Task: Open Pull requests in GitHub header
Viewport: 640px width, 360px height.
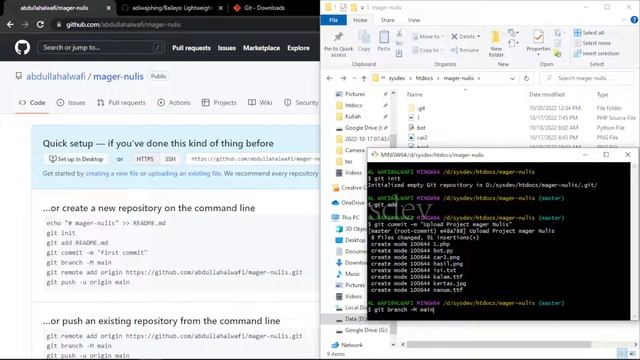Action: [191, 48]
